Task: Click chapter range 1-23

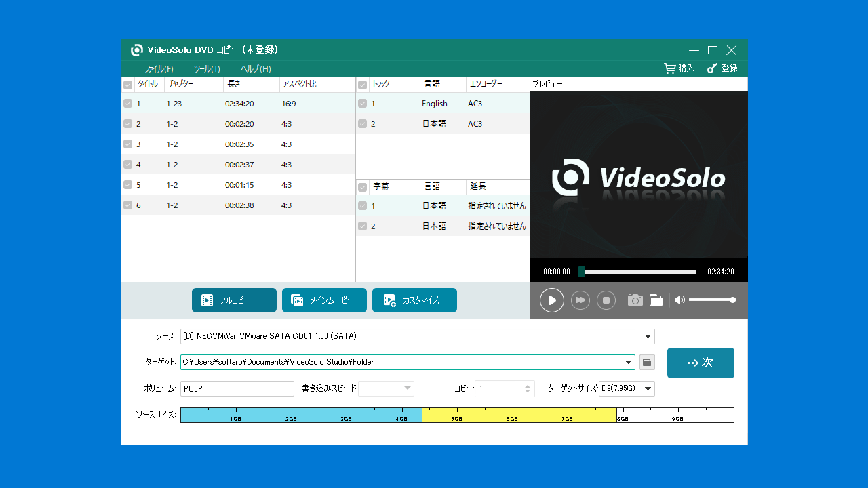Action: pos(174,104)
